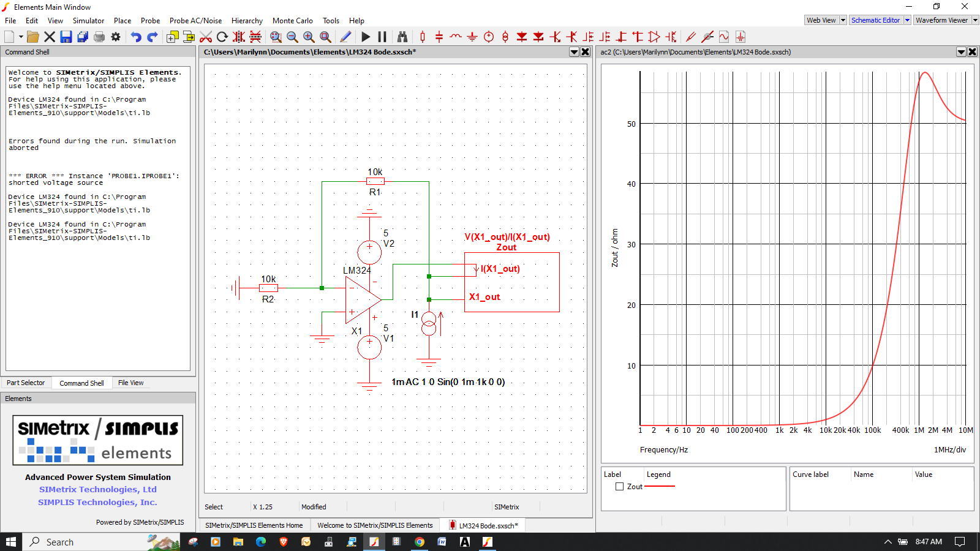Open the Hierarchy menu

247,20
